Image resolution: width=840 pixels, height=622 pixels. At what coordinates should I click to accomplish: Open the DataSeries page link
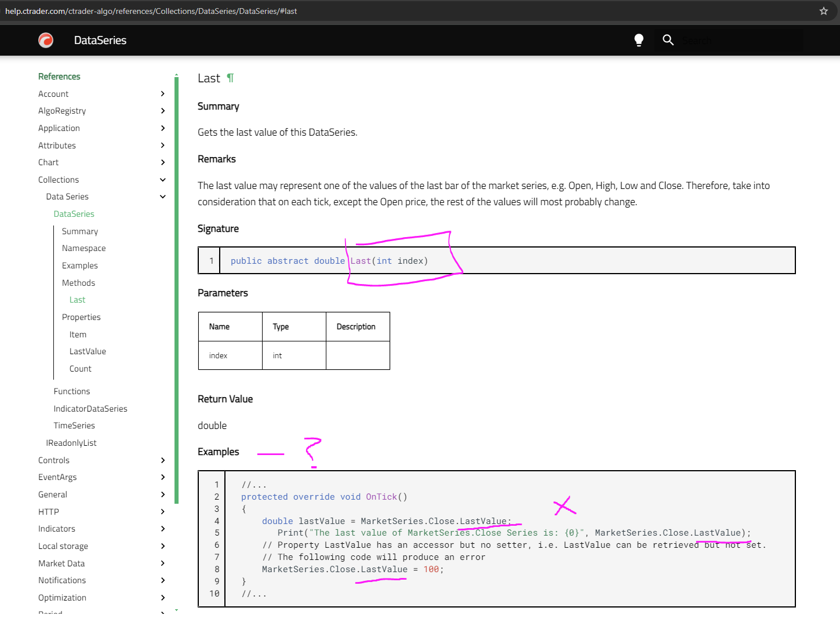point(74,214)
